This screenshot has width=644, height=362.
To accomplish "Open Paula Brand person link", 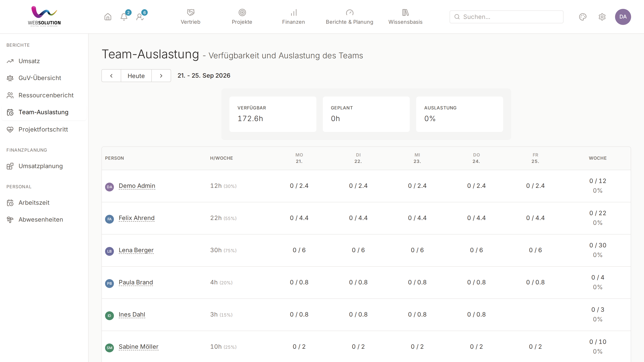I will click(x=136, y=282).
